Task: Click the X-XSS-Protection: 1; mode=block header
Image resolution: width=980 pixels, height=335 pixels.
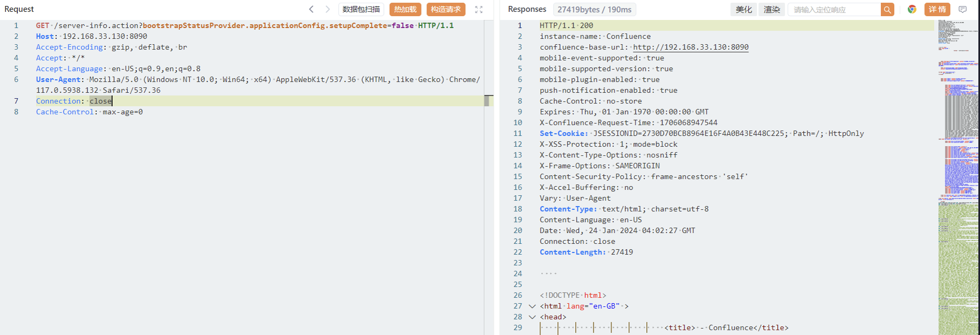Action: point(609,144)
